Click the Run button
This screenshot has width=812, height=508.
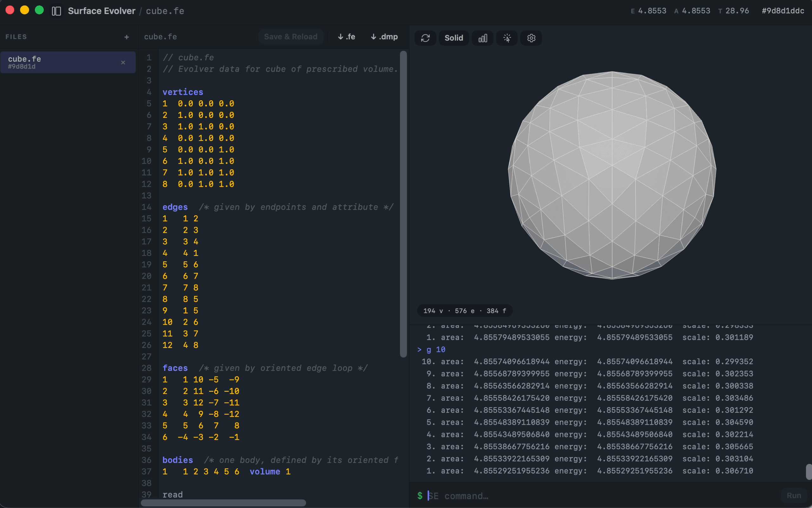(x=794, y=496)
